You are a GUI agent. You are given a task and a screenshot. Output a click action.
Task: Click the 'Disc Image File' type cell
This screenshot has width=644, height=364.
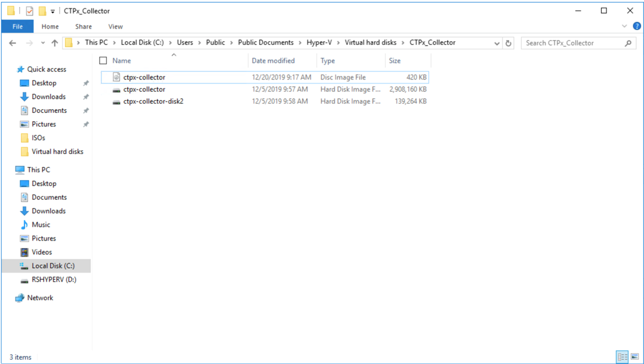(343, 77)
